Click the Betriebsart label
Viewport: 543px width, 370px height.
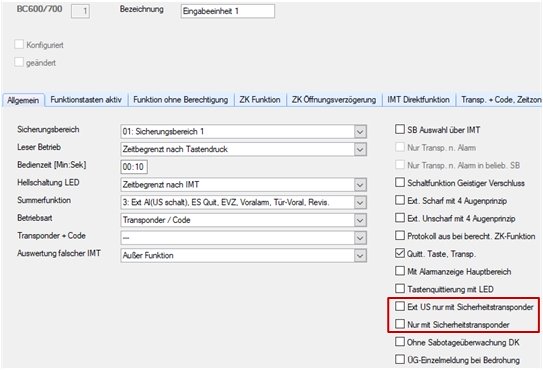35,218
